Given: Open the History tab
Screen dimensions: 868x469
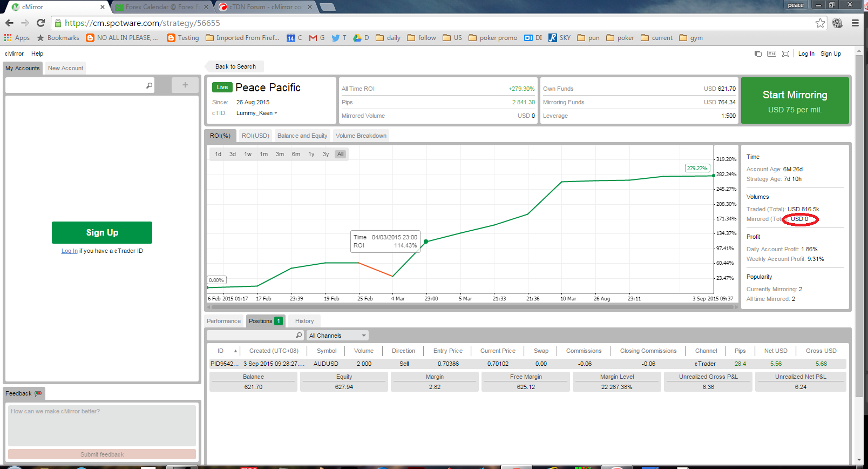Looking at the screenshot, I should [304, 321].
